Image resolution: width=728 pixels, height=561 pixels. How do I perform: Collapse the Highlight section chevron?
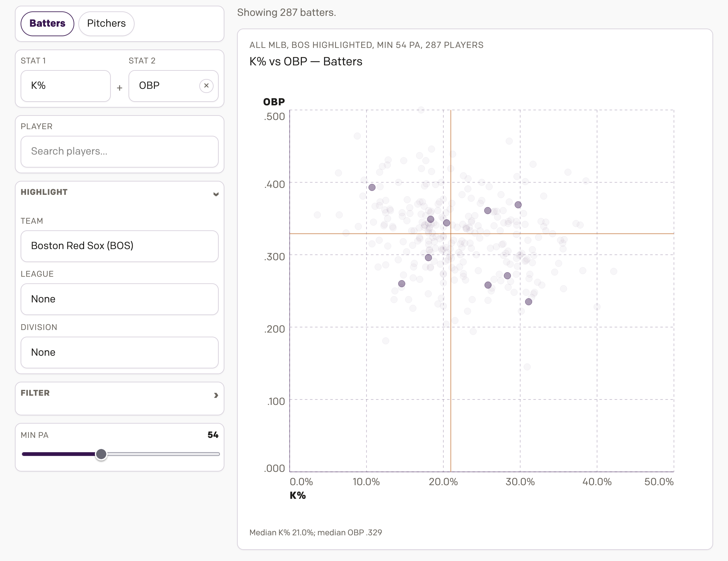[216, 194]
